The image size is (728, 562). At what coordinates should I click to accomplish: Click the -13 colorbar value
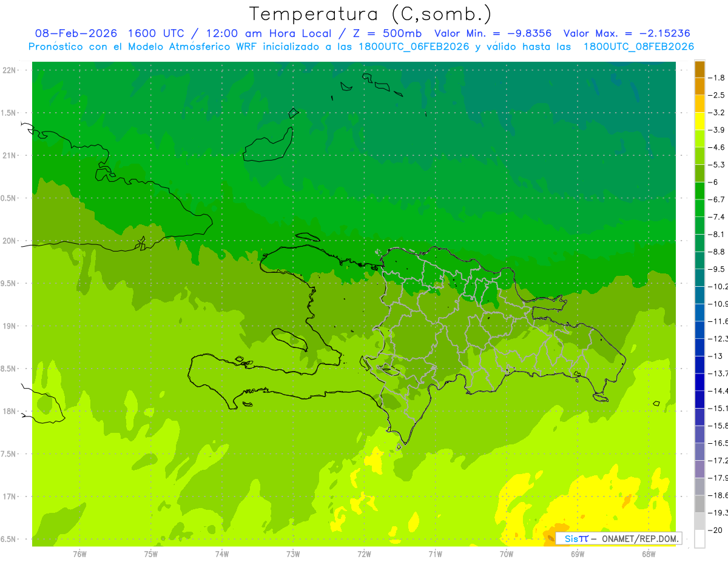coord(716,356)
